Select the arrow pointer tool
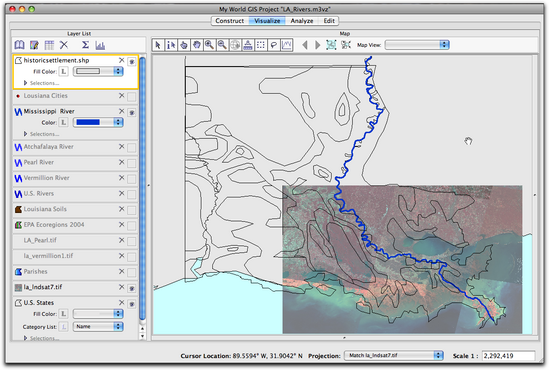The height and width of the screenshot is (370, 549). pyautogui.click(x=158, y=45)
